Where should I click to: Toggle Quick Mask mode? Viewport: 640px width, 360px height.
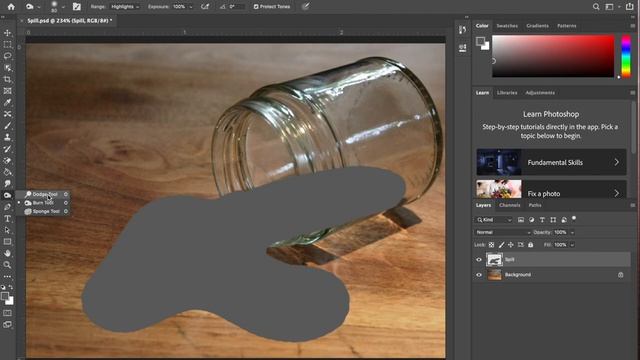7,313
